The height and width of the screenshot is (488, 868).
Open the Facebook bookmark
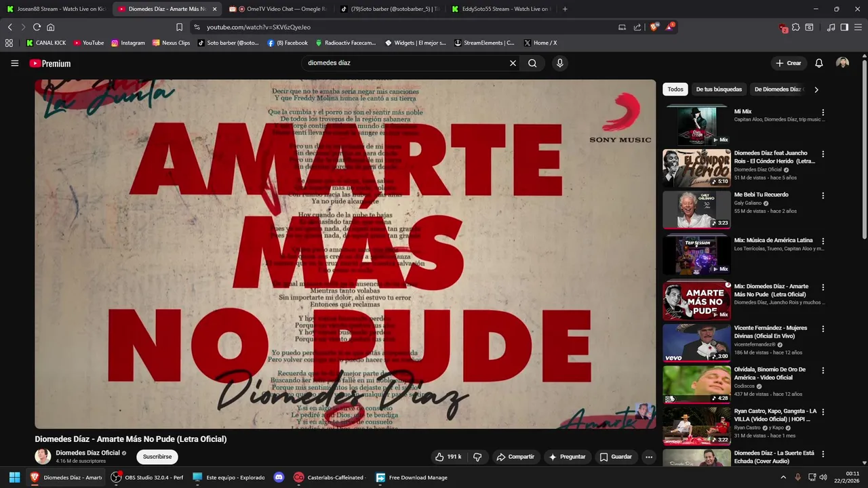[x=288, y=43]
